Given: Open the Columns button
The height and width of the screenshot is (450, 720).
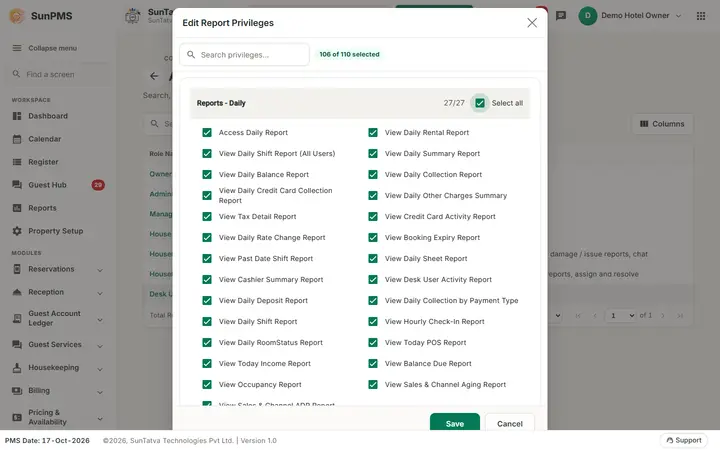Looking at the screenshot, I should click(x=662, y=124).
